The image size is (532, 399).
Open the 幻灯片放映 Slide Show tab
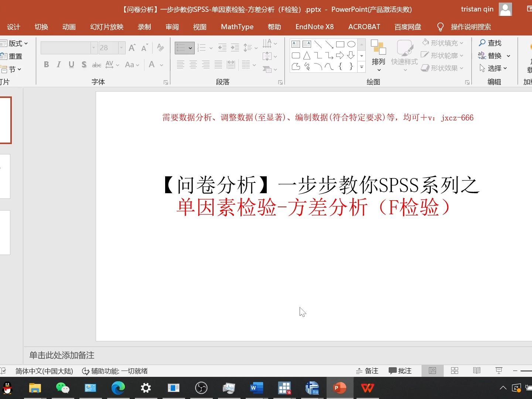point(107,27)
